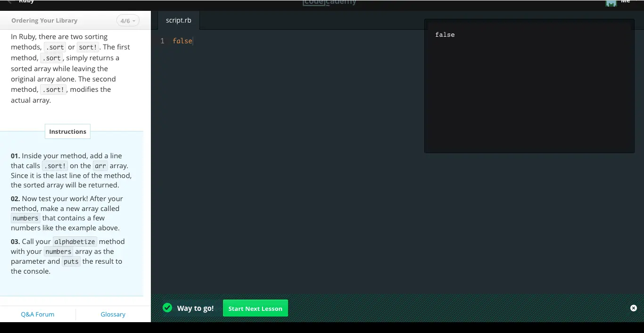
Task: Click the Ordering Your Library lesson title
Action: tap(44, 21)
